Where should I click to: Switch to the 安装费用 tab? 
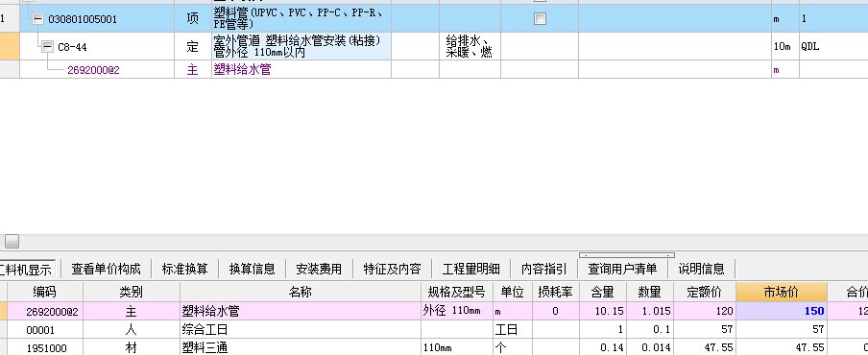click(319, 270)
